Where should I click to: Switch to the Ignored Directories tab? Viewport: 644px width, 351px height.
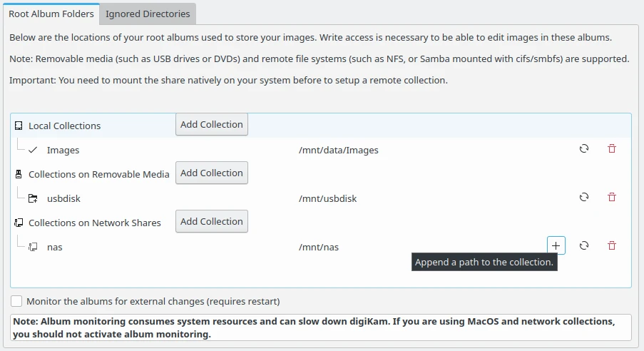click(x=148, y=14)
